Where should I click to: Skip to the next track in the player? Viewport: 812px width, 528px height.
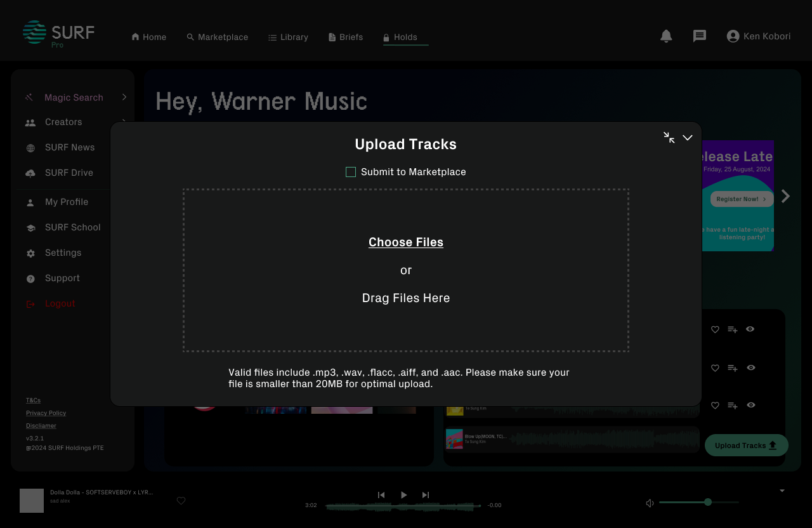click(426, 495)
